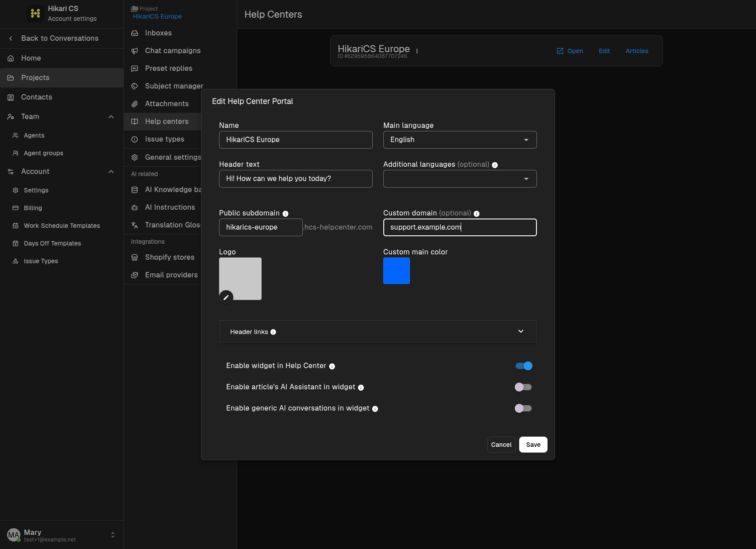Click the back arrow beside Back to Conversations
Viewport: 756px width, 549px height.
point(11,38)
